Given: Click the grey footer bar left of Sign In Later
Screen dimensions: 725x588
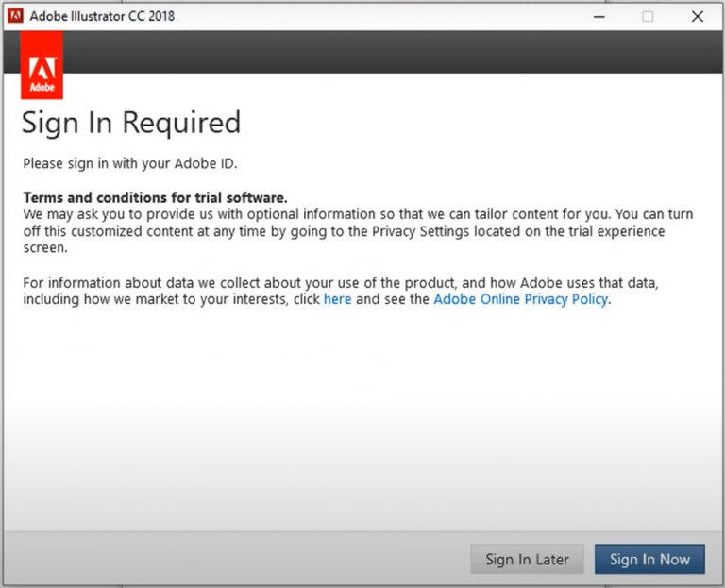Looking at the screenshot, I should pos(236,559).
